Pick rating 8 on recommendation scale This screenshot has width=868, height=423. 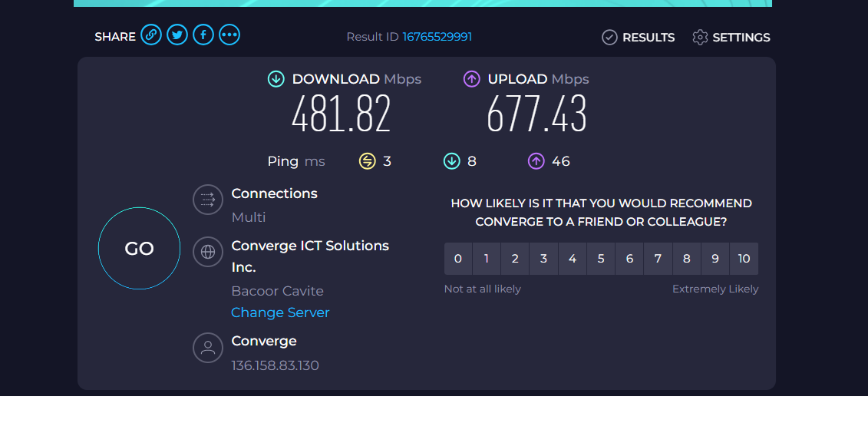(687, 259)
